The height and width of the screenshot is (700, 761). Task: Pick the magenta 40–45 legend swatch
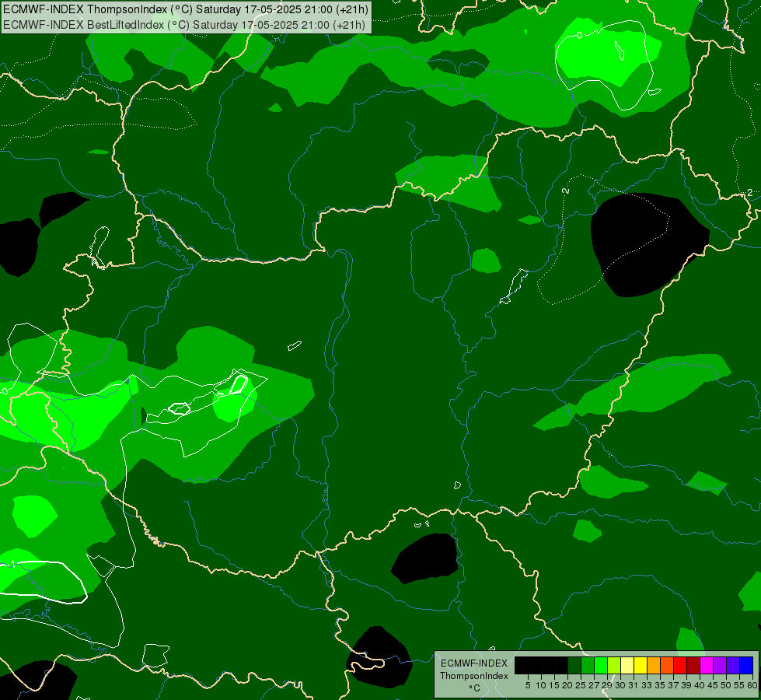tap(707, 665)
